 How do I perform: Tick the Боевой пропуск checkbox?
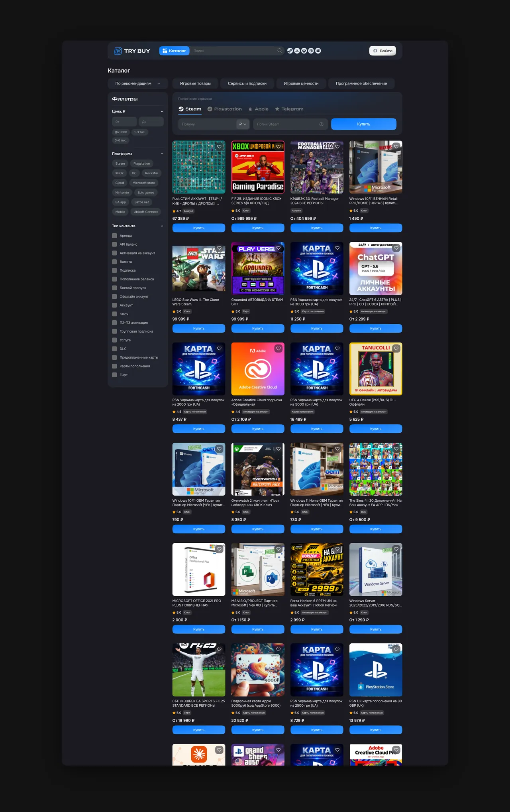[114, 288]
